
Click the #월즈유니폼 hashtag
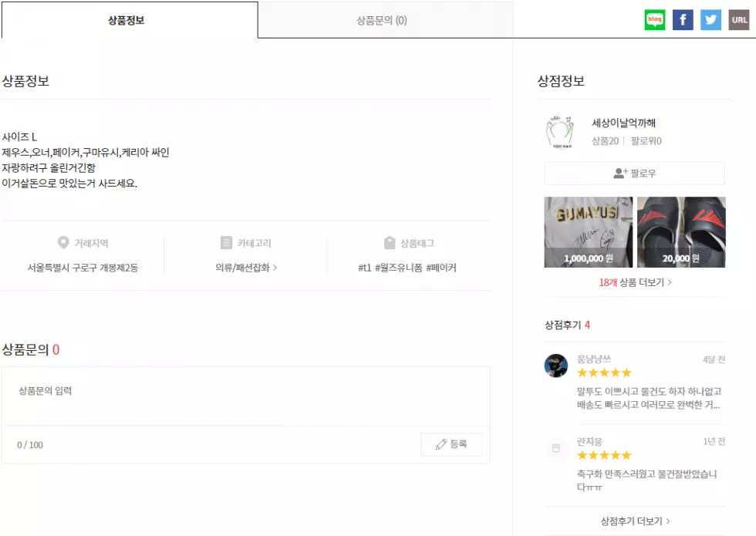coord(399,268)
